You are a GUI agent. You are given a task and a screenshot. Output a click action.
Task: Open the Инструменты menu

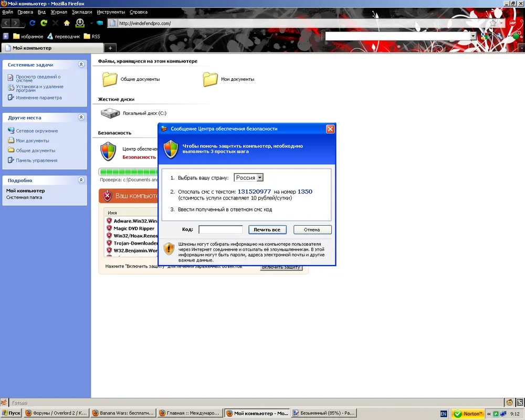[111, 12]
